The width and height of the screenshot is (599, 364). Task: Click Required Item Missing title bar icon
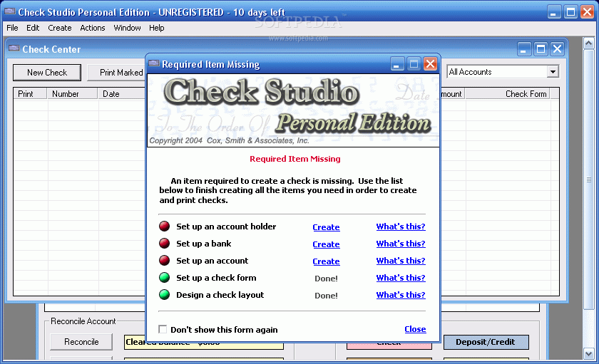(154, 63)
